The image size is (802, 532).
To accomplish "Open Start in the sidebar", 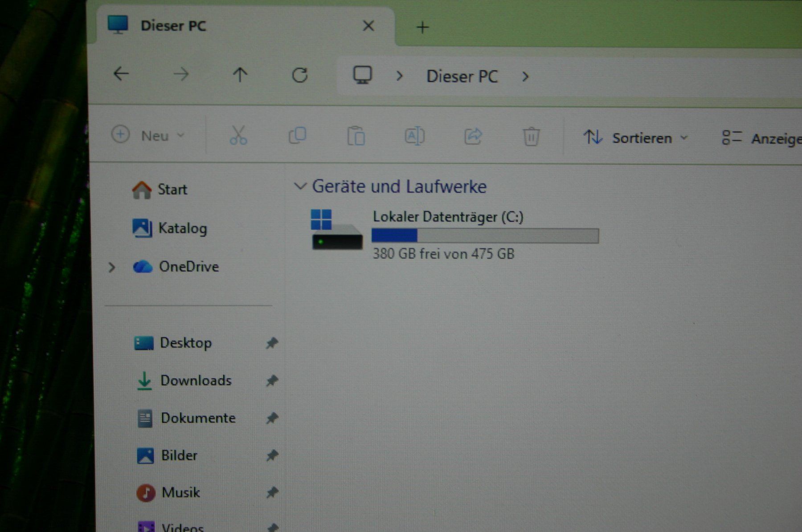I will 160,190.
